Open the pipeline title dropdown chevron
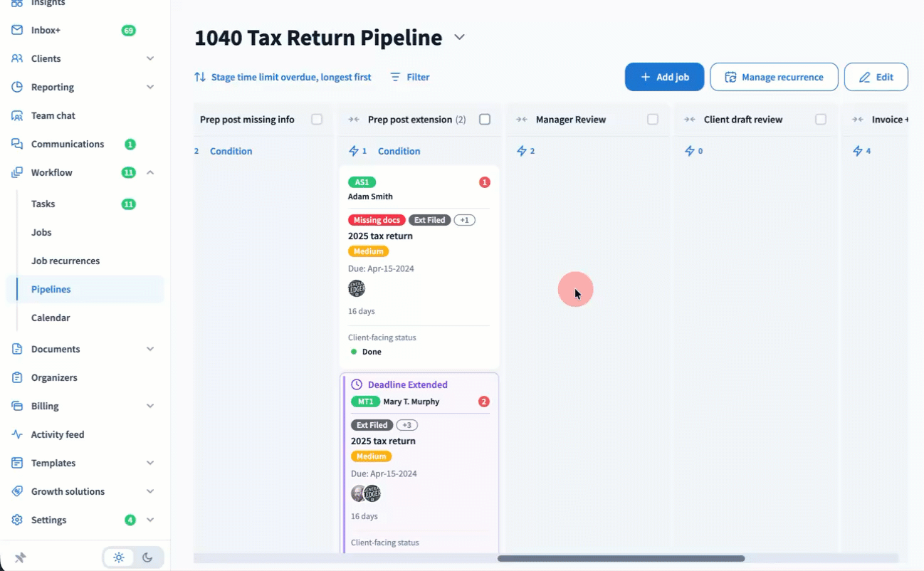The image size is (924, 571). coord(460,37)
